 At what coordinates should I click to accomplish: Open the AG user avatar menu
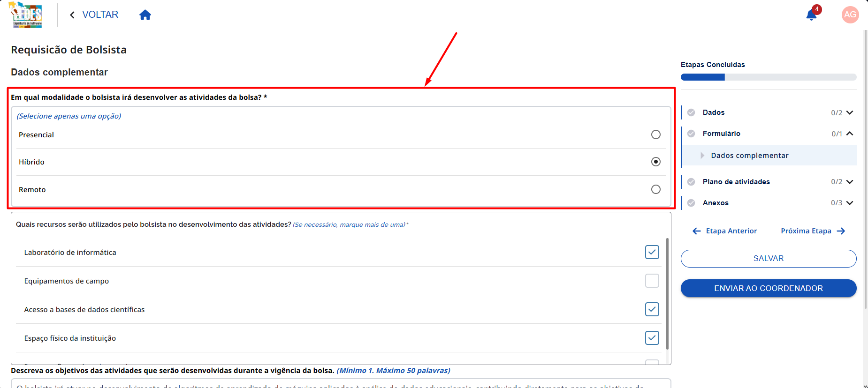click(x=850, y=15)
